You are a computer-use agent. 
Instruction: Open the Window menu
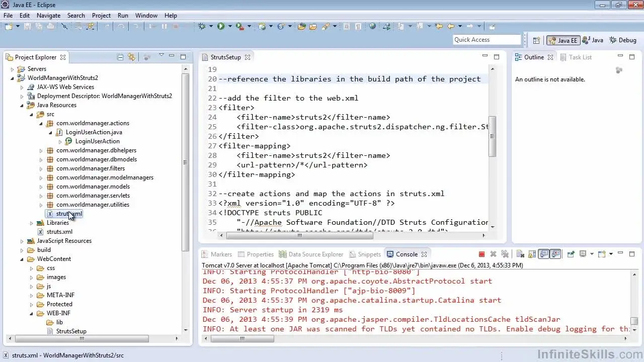(x=146, y=16)
